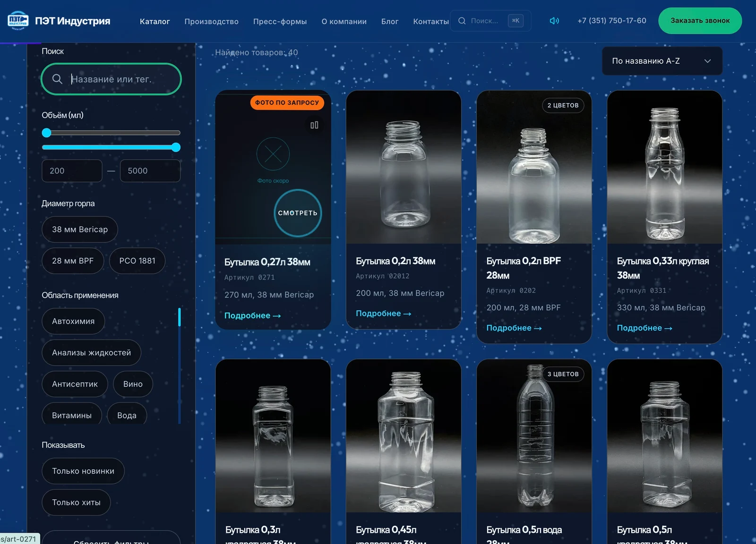Image resolution: width=756 pixels, height=544 pixels.
Task: Toggle the PCO 1881 neck filter
Action: pos(137,261)
